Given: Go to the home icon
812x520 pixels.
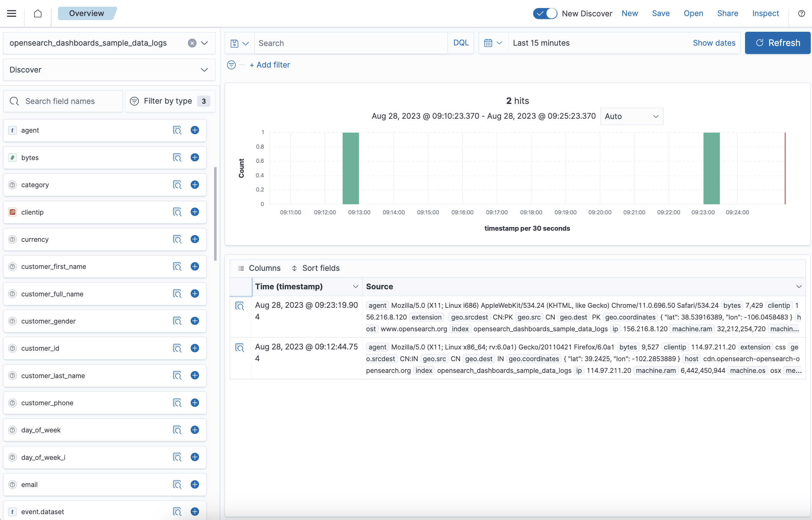Looking at the screenshot, I should point(38,14).
